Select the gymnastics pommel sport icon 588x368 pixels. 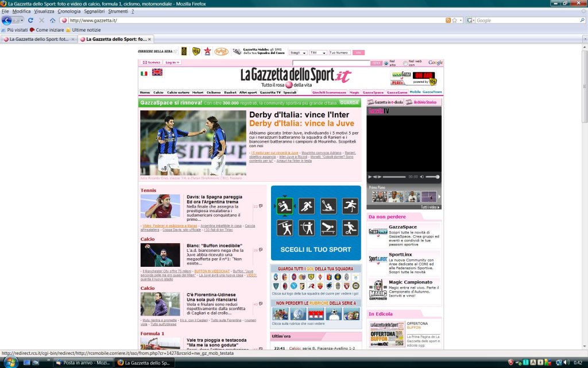coord(328,228)
